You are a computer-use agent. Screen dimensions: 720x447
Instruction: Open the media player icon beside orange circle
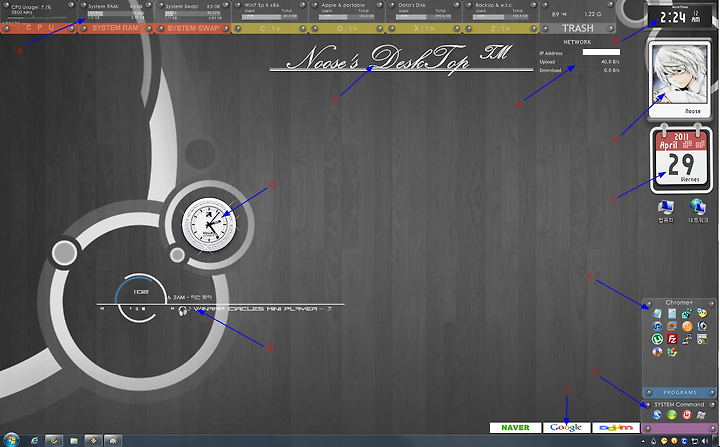(x=702, y=326)
